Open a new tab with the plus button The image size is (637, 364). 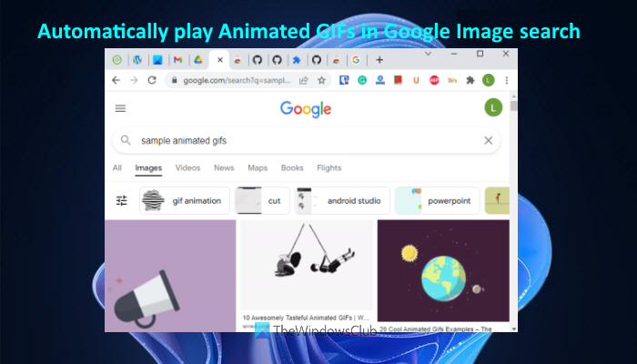coord(379,60)
